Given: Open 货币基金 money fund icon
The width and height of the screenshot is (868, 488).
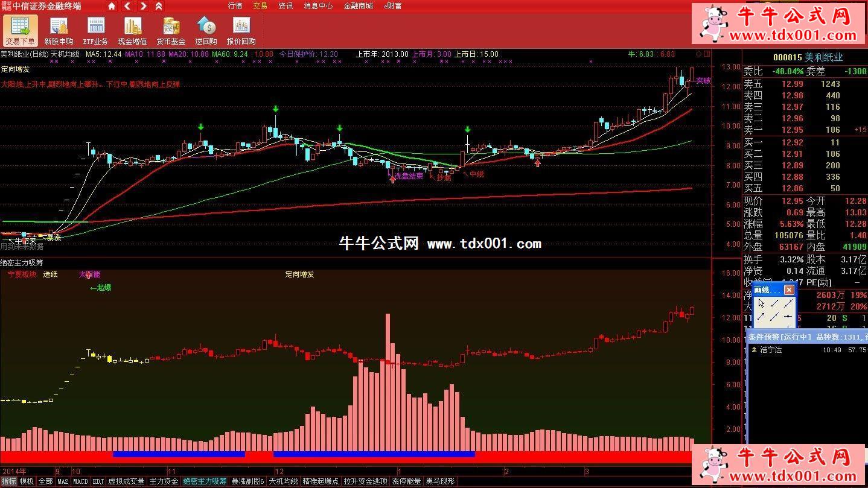Looking at the screenshot, I should point(171,31).
